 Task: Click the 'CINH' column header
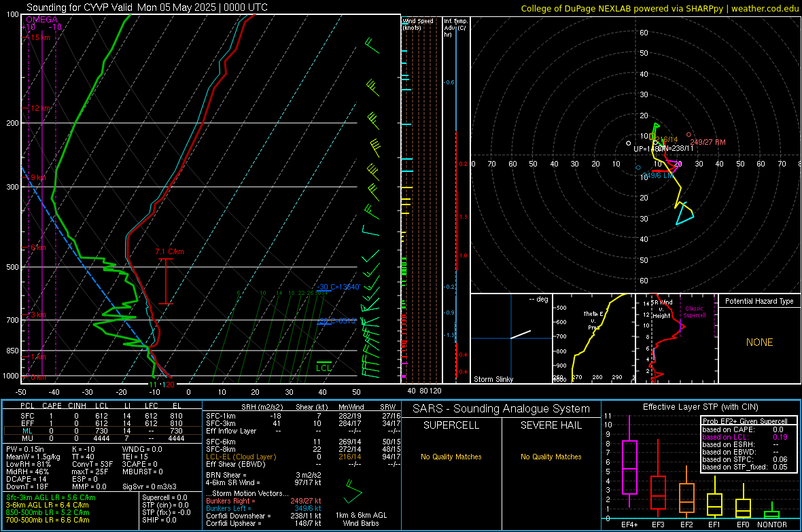[77, 406]
